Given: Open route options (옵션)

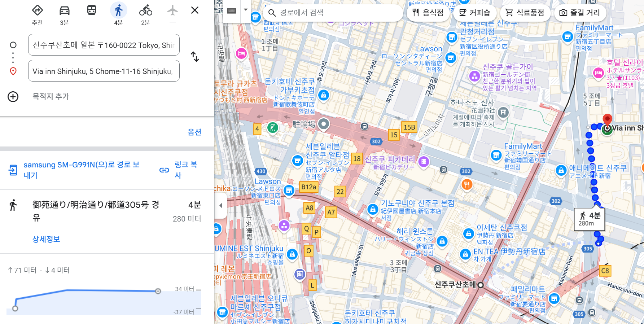Looking at the screenshot, I should click(194, 132).
